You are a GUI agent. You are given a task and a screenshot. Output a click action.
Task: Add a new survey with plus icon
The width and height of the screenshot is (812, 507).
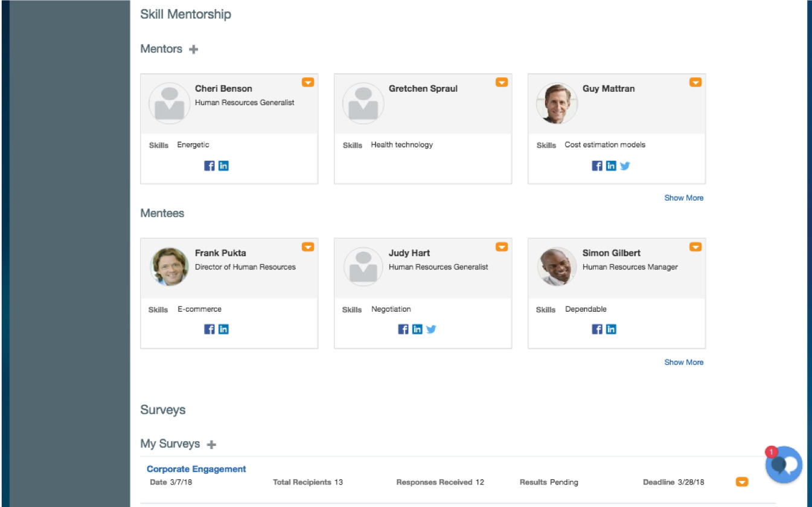pyautogui.click(x=211, y=445)
